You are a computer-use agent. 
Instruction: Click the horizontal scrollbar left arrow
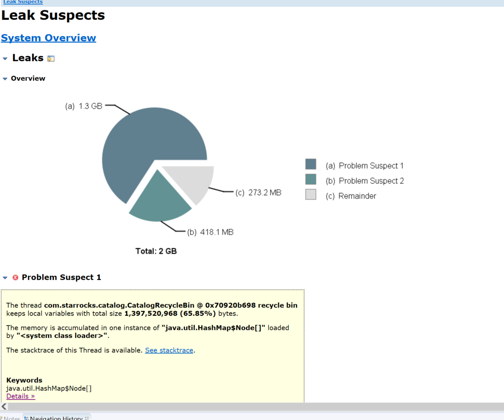pos(4,407)
